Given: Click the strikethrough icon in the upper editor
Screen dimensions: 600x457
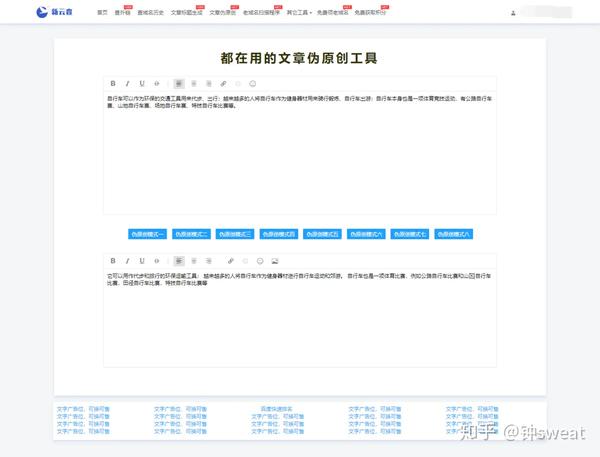Looking at the screenshot, I should click(157, 83).
